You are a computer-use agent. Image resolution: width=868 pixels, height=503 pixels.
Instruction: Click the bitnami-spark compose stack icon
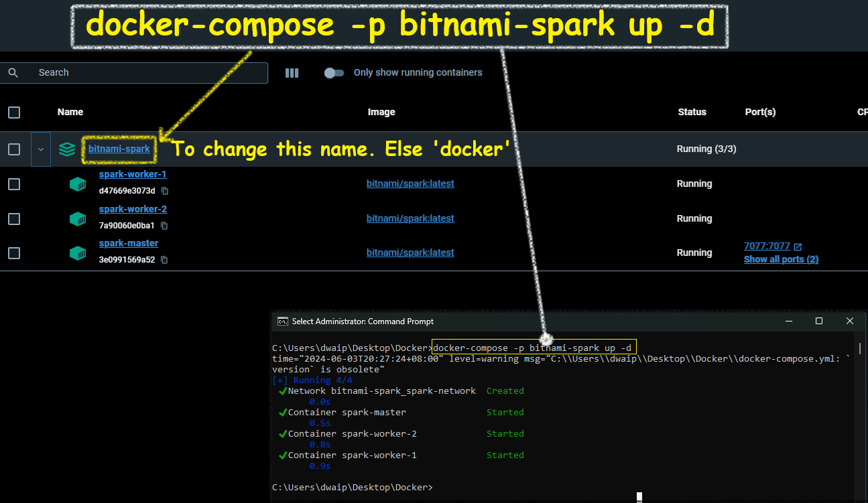pyautogui.click(x=66, y=149)
